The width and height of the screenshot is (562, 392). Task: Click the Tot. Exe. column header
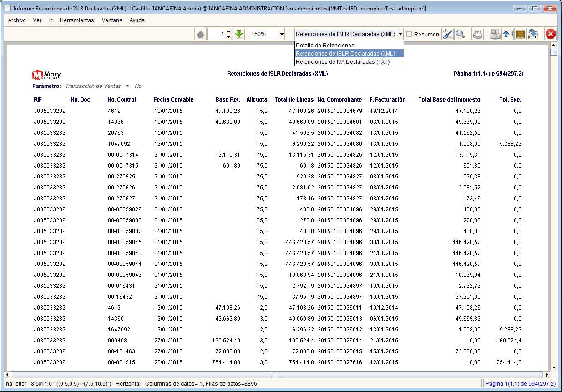[510, 100]
